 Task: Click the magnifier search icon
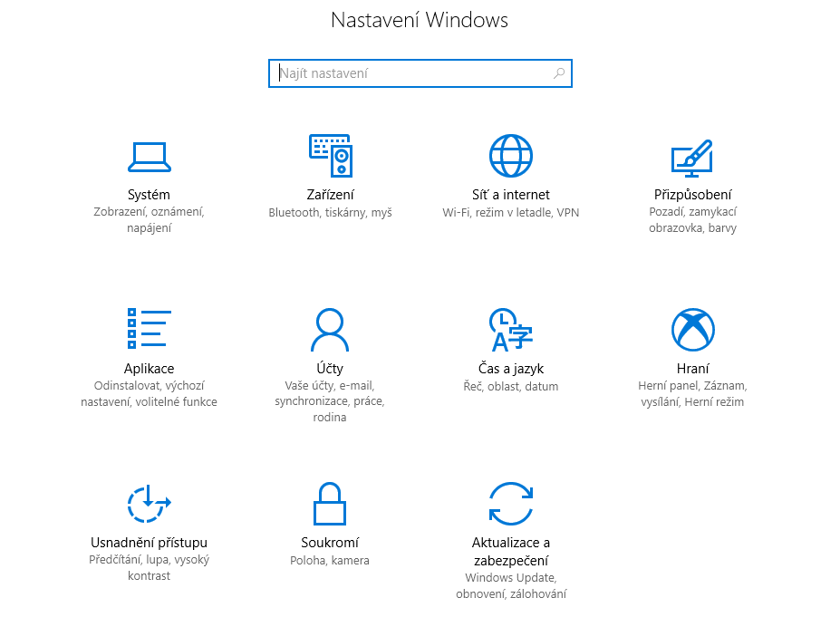pyautogui.click(x=559, y=73)
